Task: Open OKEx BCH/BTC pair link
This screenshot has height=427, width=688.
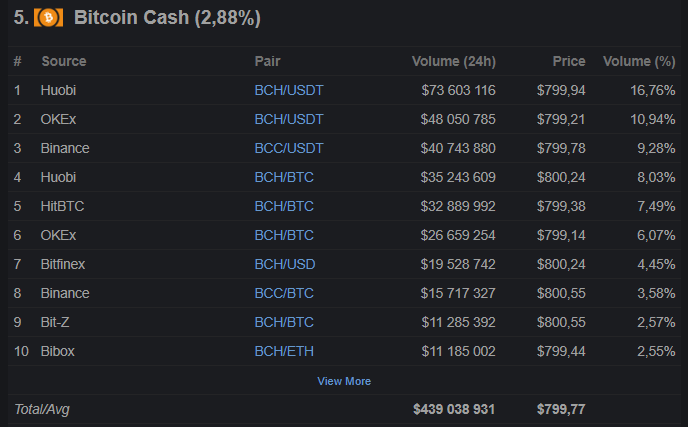Action: click(x=284, y=235)
